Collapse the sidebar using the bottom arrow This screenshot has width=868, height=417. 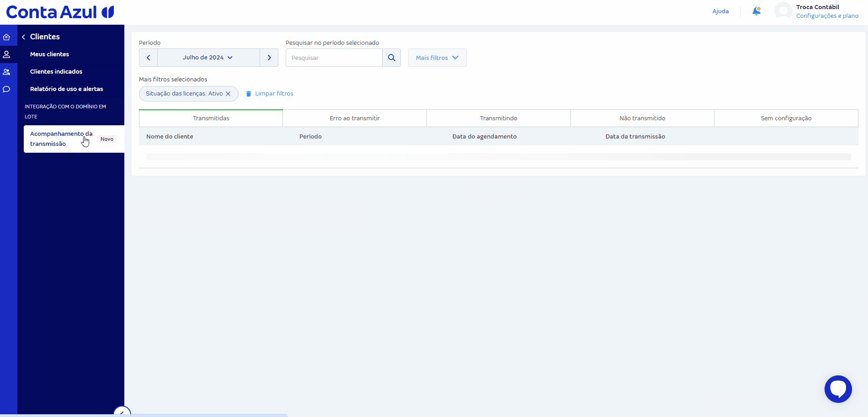pos(122,412)
